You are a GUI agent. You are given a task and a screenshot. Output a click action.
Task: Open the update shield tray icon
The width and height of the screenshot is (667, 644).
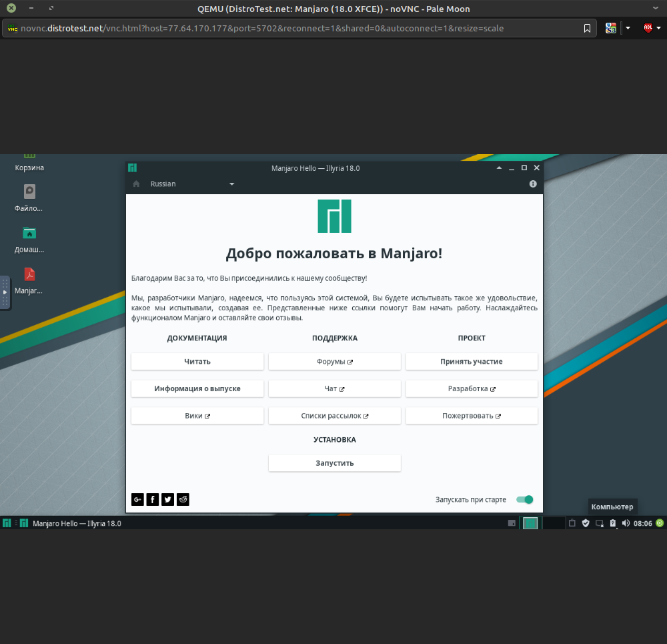click(586, 523)
